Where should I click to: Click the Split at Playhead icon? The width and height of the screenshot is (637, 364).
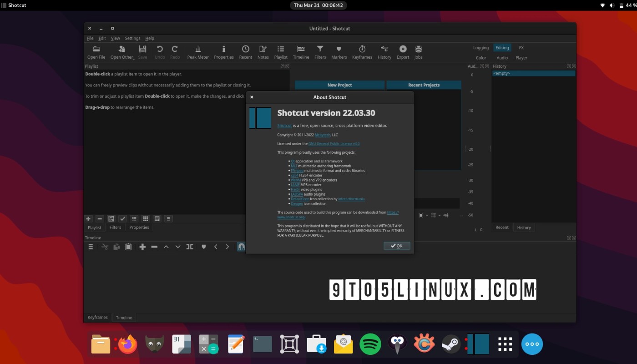[x=190, y=247]
